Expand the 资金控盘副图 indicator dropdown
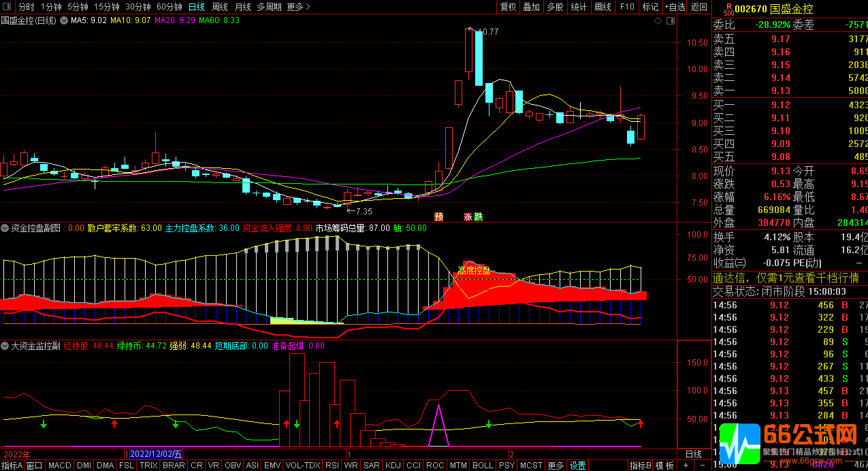The image size is (868, 471). (x=5, y=229)
